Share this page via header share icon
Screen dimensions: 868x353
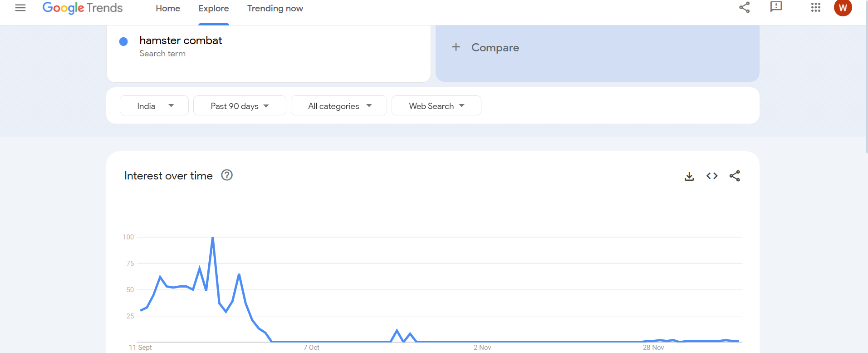[744, 7]
